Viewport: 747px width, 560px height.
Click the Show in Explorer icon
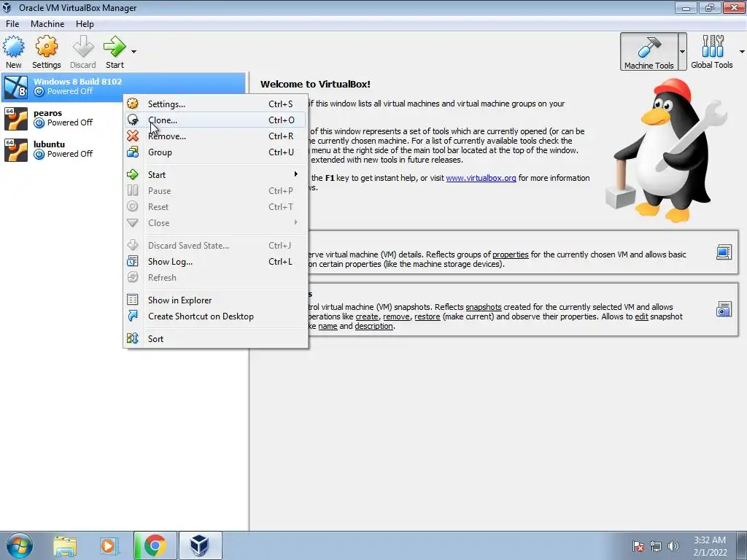[133, 300]
